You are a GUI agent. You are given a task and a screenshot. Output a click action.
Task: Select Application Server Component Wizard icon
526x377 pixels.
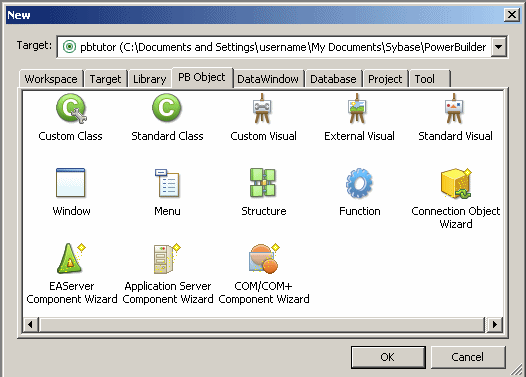point(167,258)
